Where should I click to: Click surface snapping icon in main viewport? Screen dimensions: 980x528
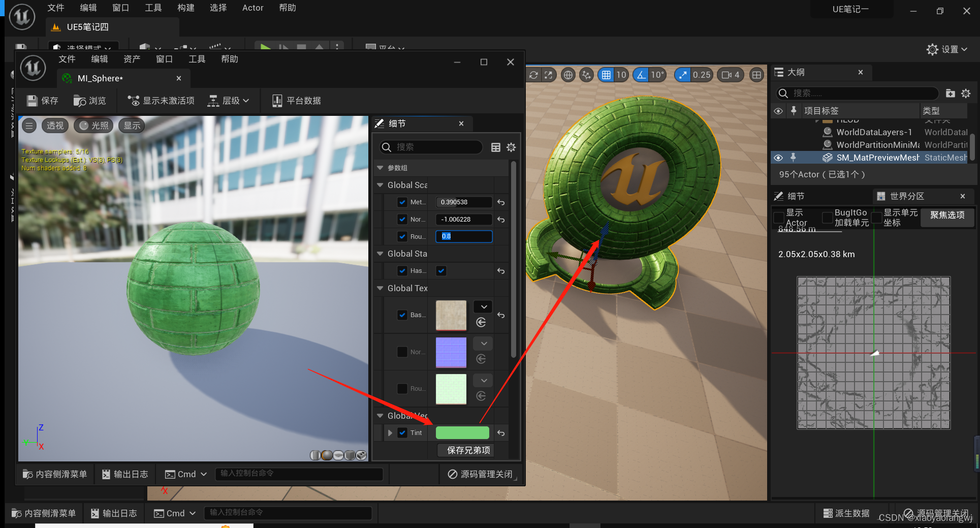(587, 75)
